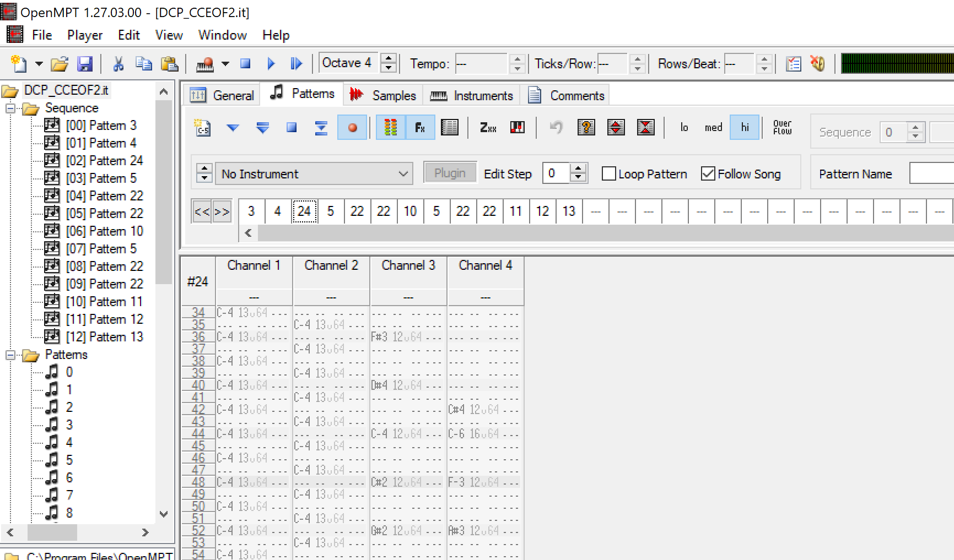This screenshot has height=560, width=954.
Task: Toggle VU meters display icon
Action: pyautogui.click(x=391, y=128)
